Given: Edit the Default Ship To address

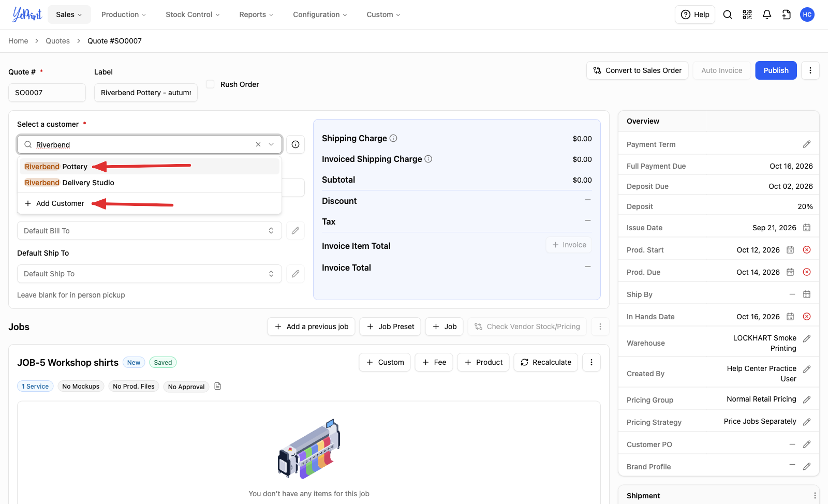Looking at the screenshot, I should [x=295, y=274].
